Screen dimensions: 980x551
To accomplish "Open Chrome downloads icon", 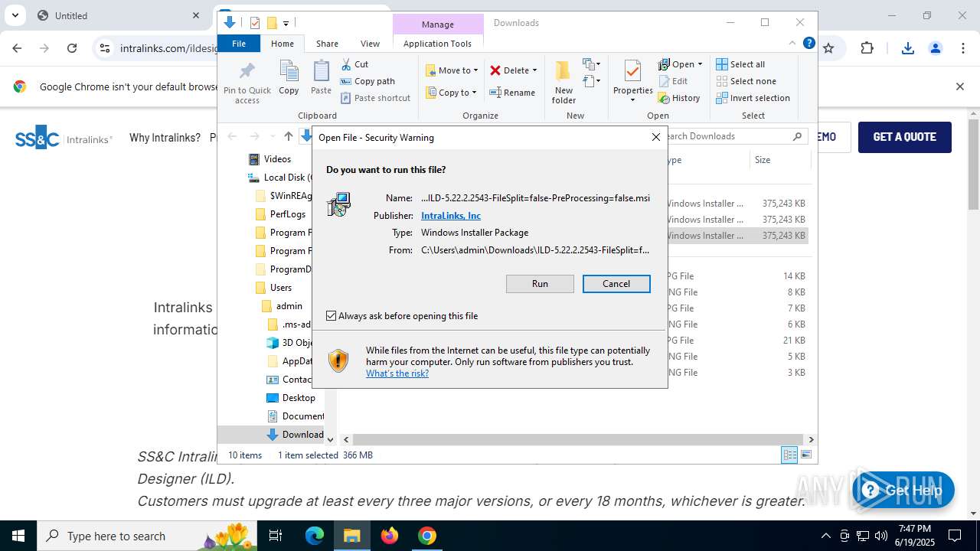I will (x=908, y=48).
